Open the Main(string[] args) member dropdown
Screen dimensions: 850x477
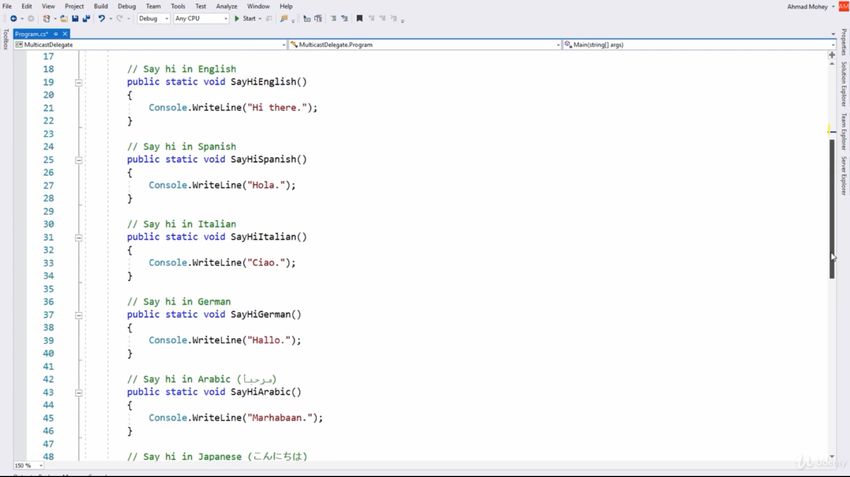(699, 44)
